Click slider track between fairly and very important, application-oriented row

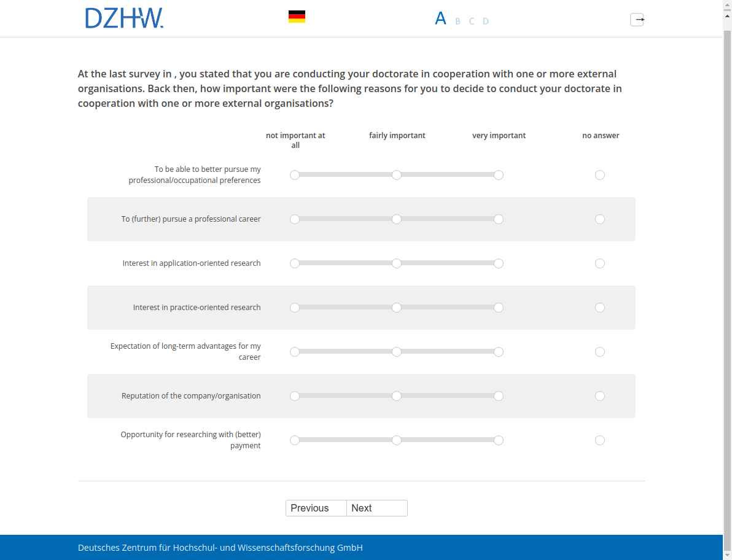(448, 263)
